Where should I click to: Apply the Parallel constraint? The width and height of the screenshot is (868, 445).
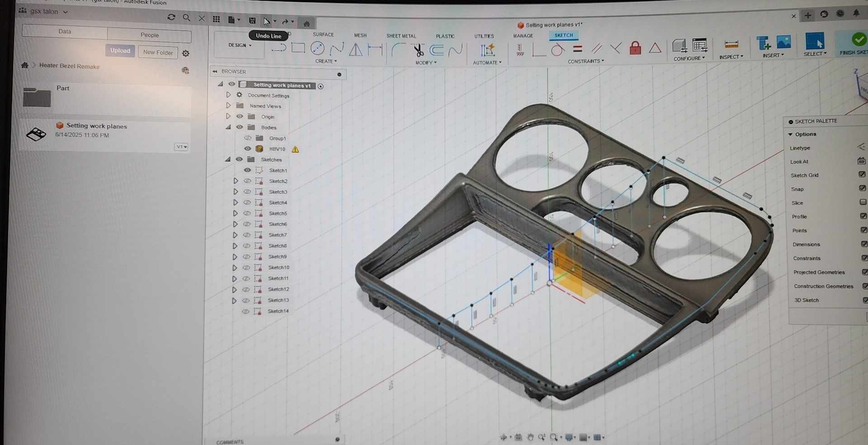[x=597, y=48]
